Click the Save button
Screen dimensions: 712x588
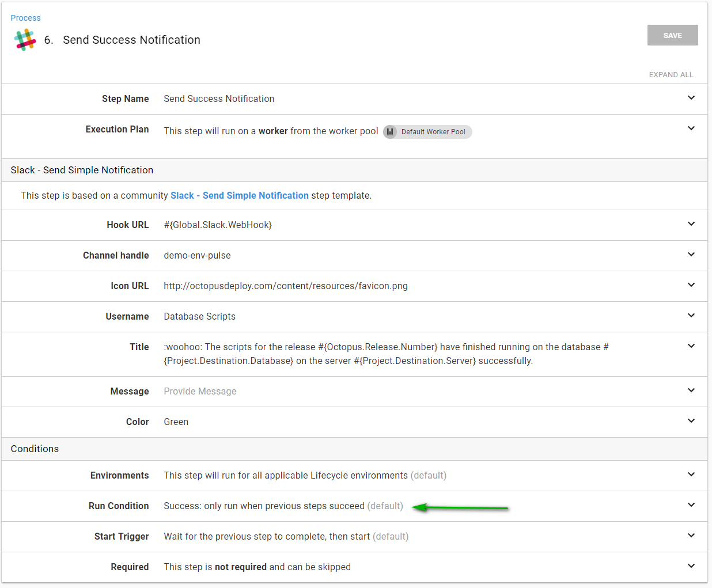(x=672, y=35)
